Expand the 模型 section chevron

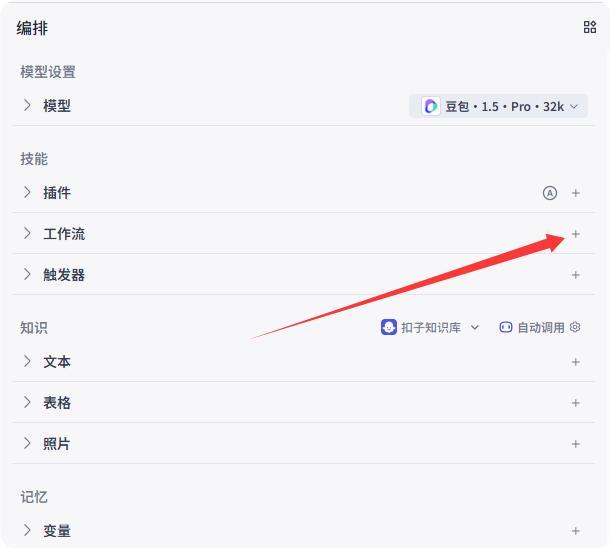coord(27,105)
